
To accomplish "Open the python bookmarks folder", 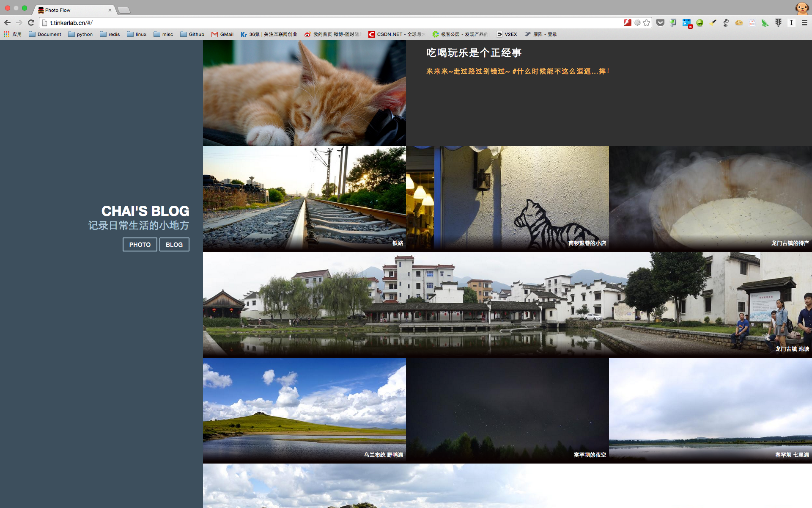I will point(80,34).
